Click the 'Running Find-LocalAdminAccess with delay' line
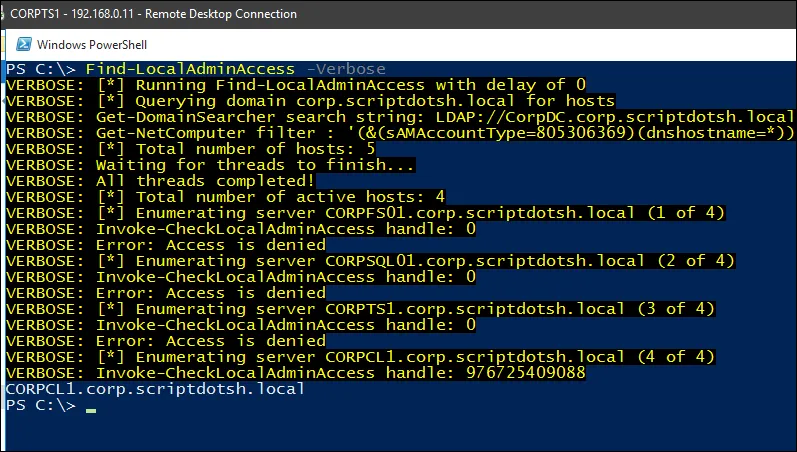This screenshot has width=797, height=452. pyautogui.click(x=296, y=85)
